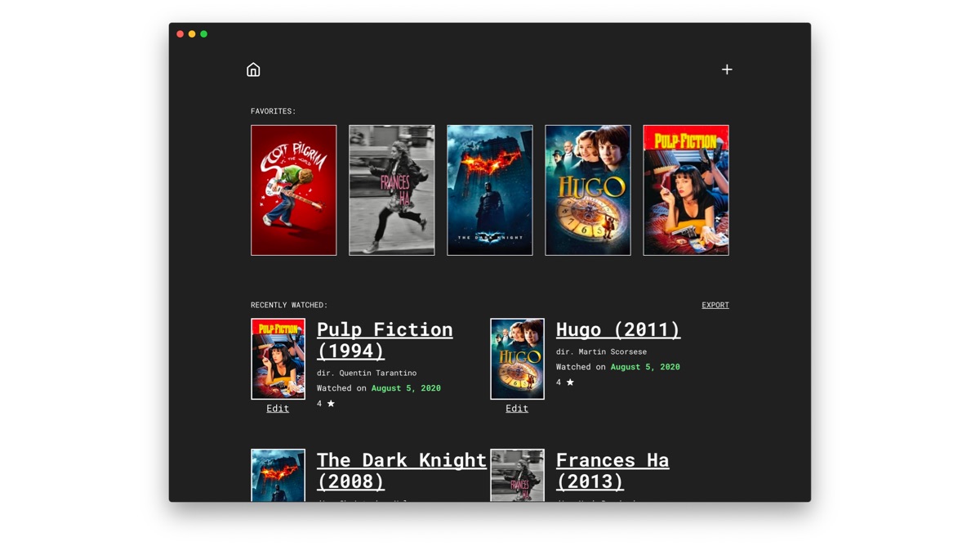Close the window with red button

pos(180,34)
